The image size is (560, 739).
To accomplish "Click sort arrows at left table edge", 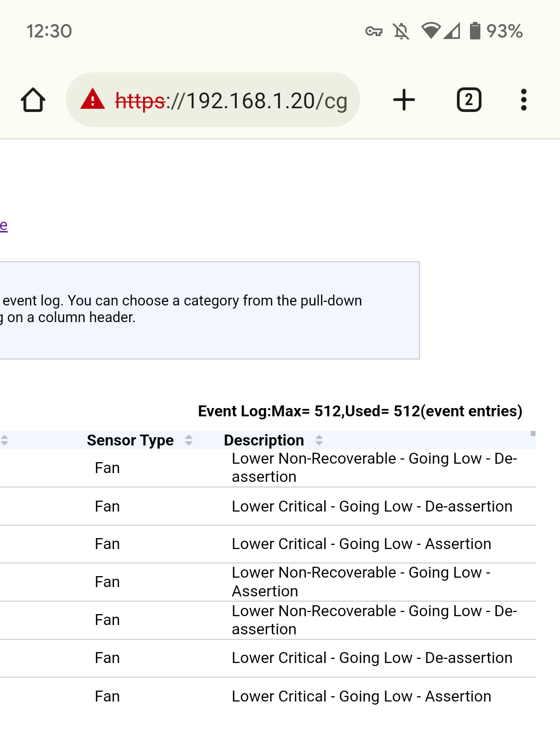I will click(x=4, y=440).
